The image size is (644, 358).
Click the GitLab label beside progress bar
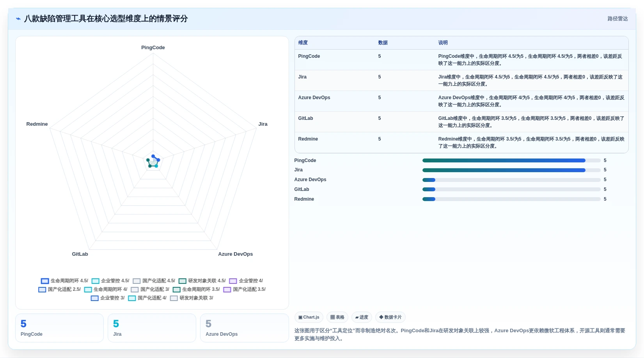click(302, 189)
